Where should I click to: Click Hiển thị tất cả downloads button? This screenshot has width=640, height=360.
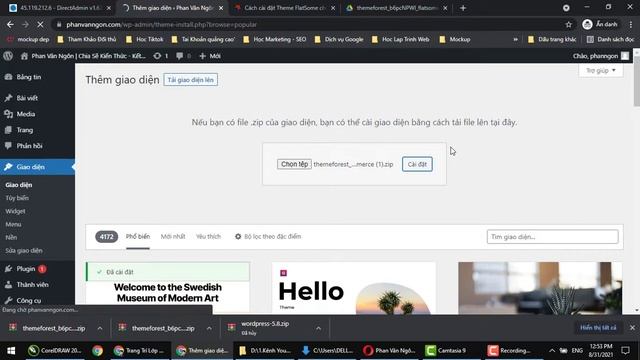pos(598,328)
